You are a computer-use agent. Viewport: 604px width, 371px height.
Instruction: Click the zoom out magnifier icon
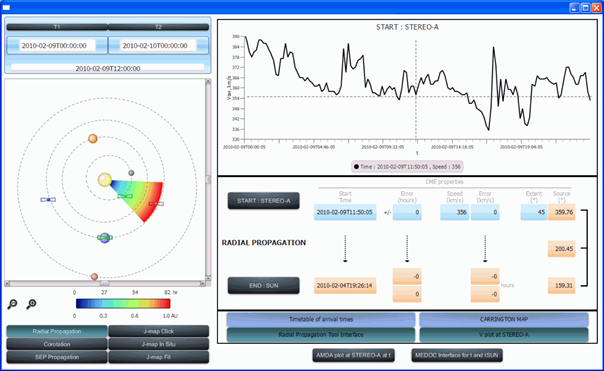12,304
